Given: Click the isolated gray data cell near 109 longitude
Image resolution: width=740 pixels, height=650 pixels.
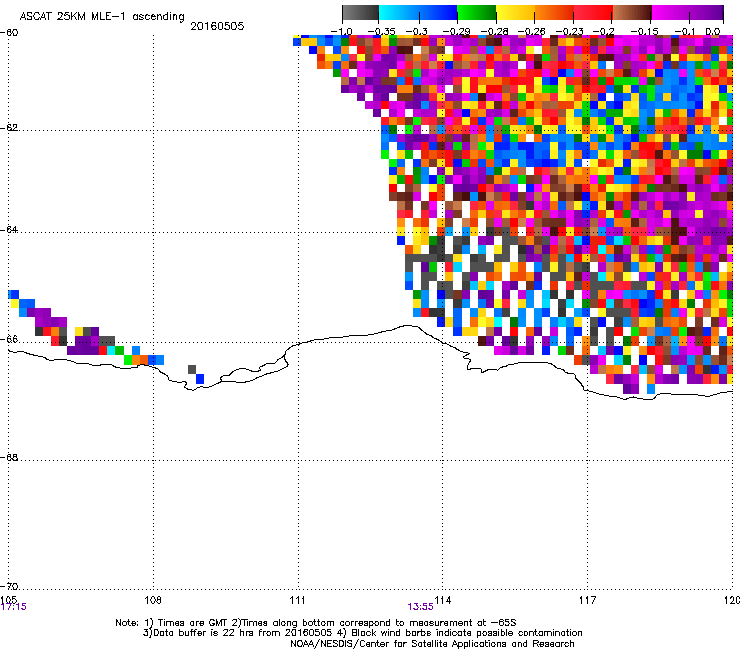Looking at the screenshot, I should pos(192,369).
